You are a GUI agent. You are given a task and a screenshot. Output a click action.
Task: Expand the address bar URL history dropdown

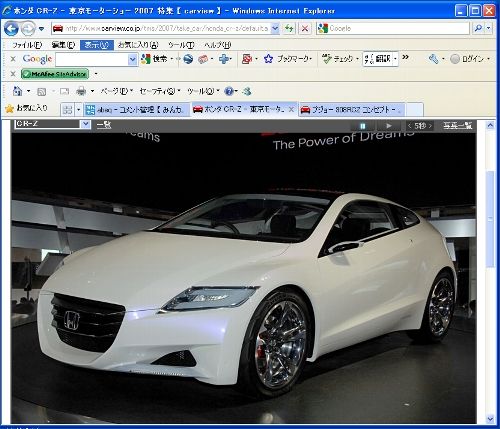275,29
